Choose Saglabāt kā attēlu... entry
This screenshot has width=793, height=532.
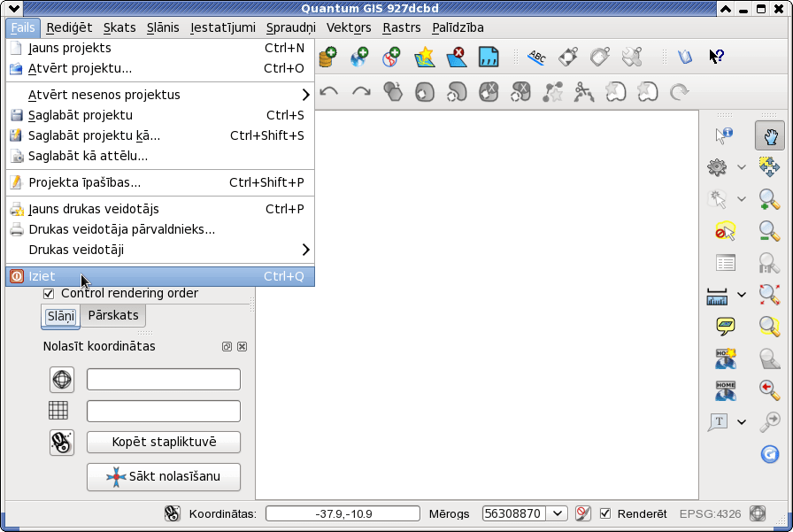pos(160,156)
